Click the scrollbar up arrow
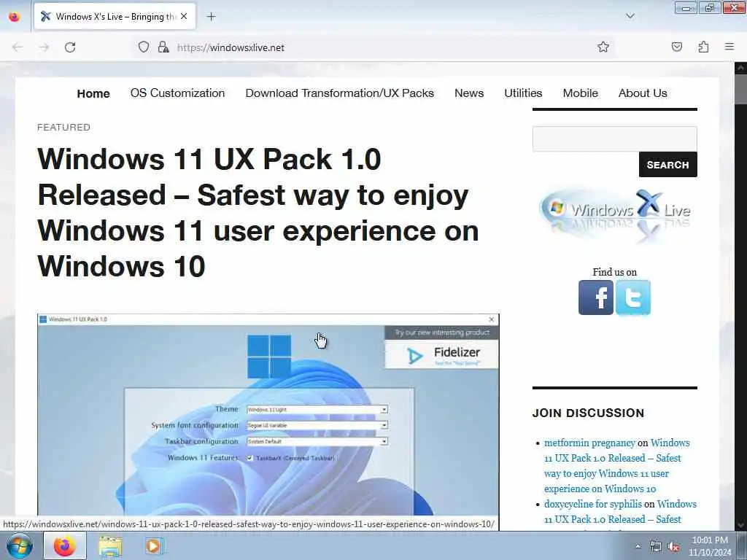The width and height of the screenshot is (747, 560). [x=741, y=68]
